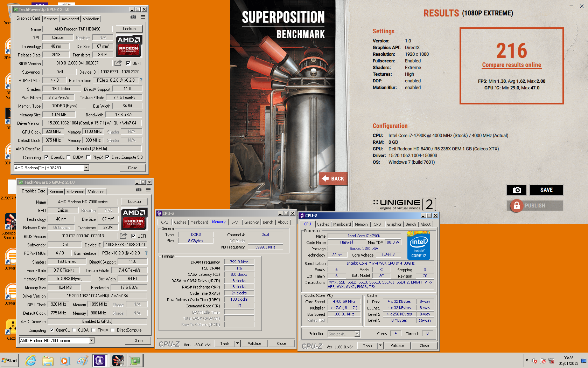The width and height of the screenshot is (588, 368).
Task: Expand Tools dropdown arrow in CPU-Z CPU window
Action: (x=380, y=346)
